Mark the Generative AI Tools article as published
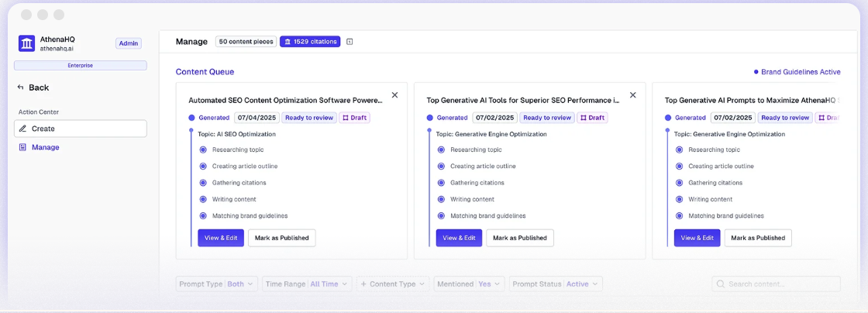Viewport: 868px width, 313px height. click(x=519, y=238)
